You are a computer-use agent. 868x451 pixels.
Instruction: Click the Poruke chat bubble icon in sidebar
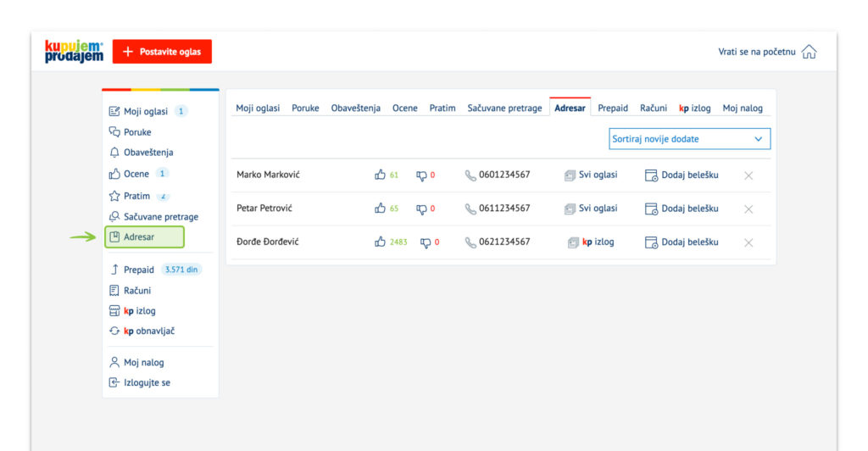[114, 131]
